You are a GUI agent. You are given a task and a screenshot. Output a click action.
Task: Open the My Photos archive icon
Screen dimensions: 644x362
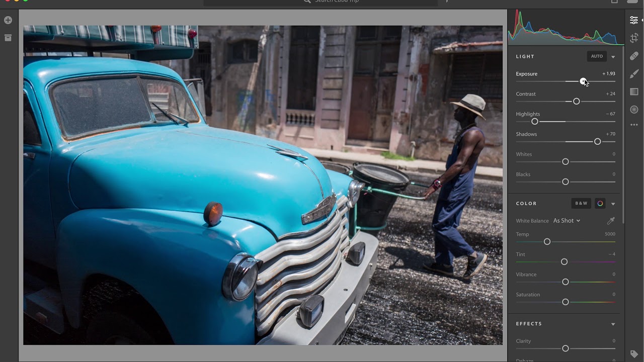coord(8,38)
